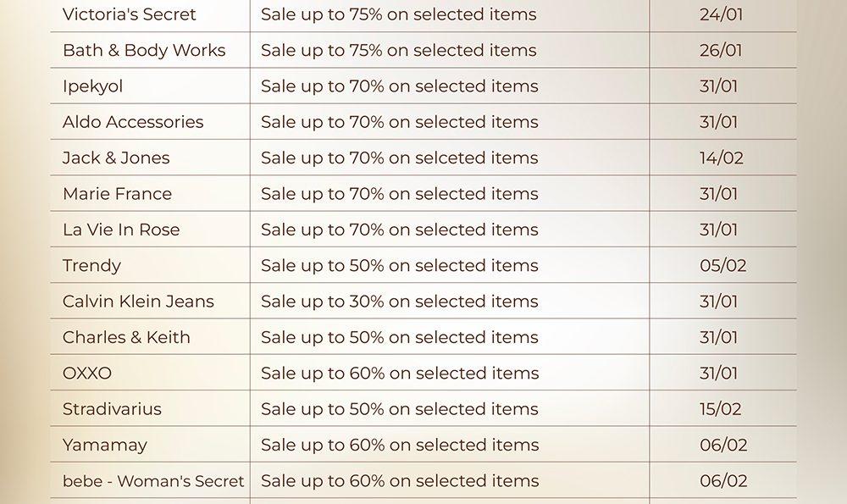Click the La Vie In Rose name
The width and height of the screenshot is (847, 504).
pyautogui.click(x=121, y=230)
